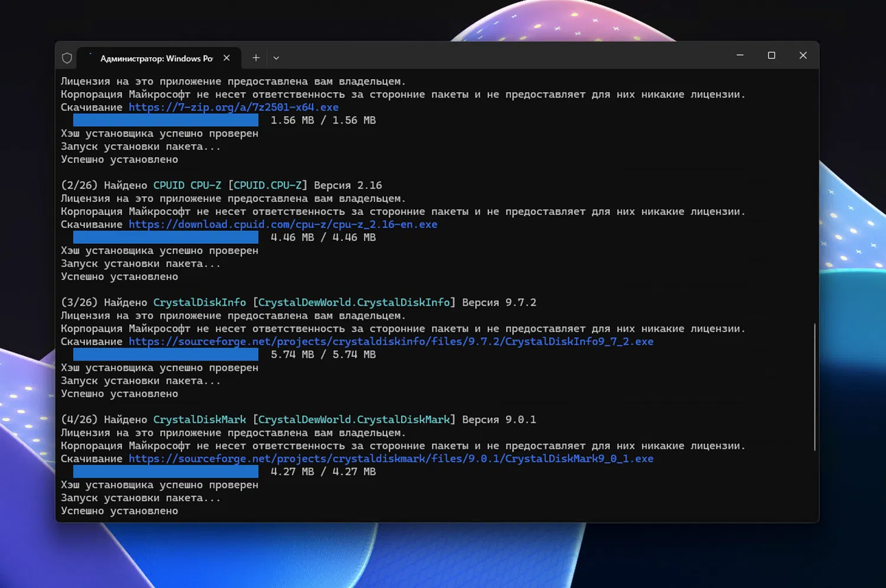The image size is (886, 588).
Task: Click the "Версия 9.0.1" version text
Action: [x=499, y=420]
